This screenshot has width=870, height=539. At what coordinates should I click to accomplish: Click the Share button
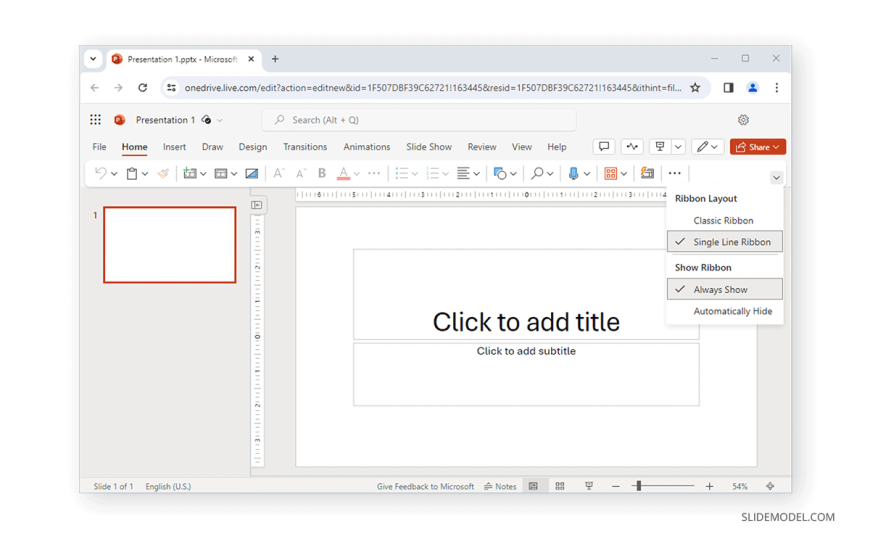(x=758, y=147)
